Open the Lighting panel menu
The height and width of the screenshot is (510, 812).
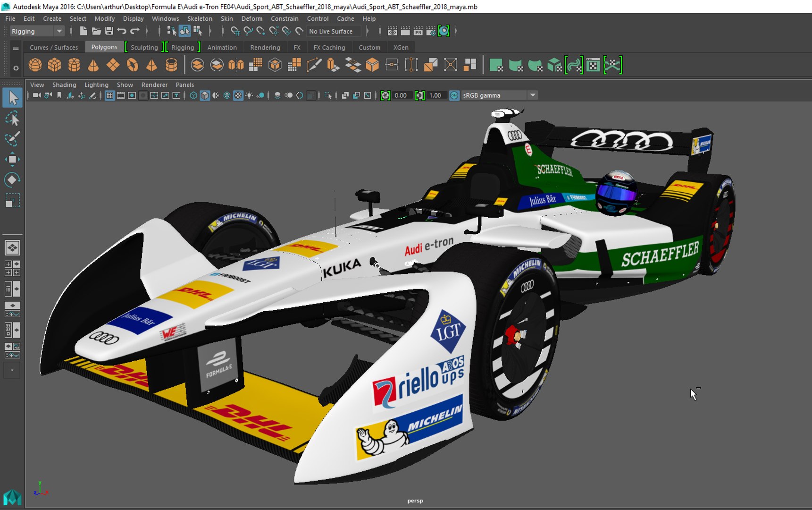[96, 85]
